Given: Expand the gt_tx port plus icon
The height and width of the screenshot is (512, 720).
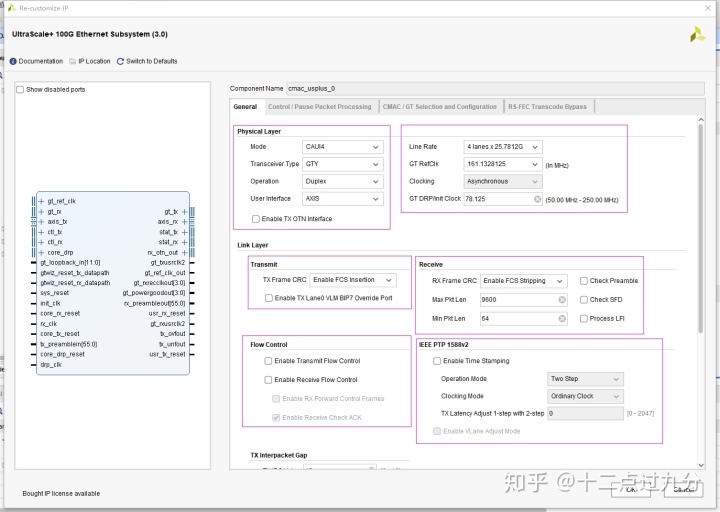Looking at the screenshot, I should click(x=184, y=211).
